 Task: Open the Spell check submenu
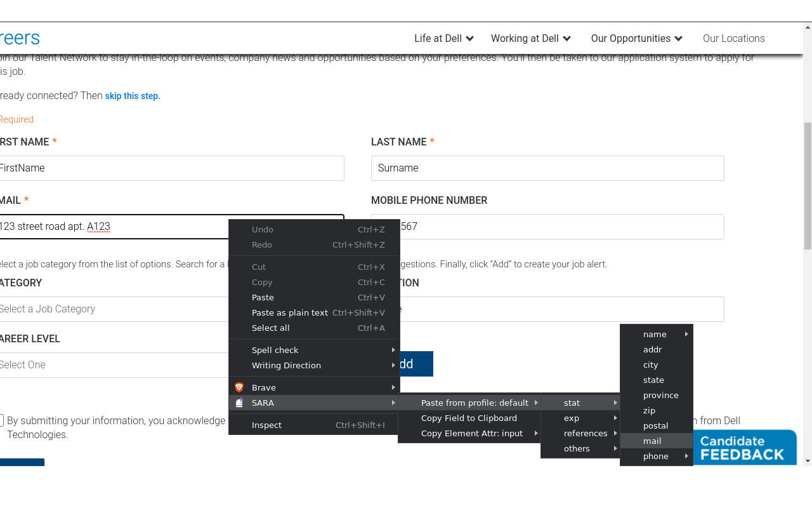314,350
